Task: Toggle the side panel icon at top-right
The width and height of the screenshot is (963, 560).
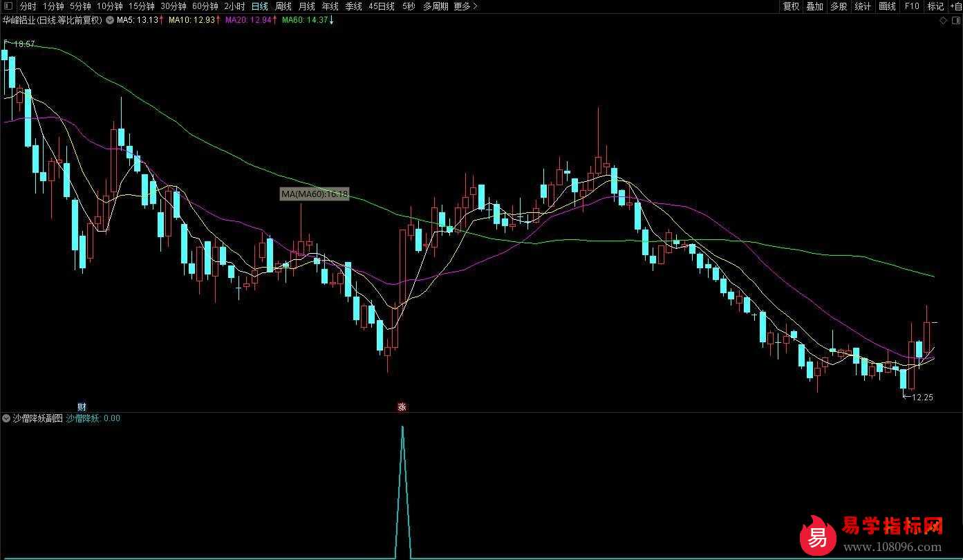Action: (955, 21)
